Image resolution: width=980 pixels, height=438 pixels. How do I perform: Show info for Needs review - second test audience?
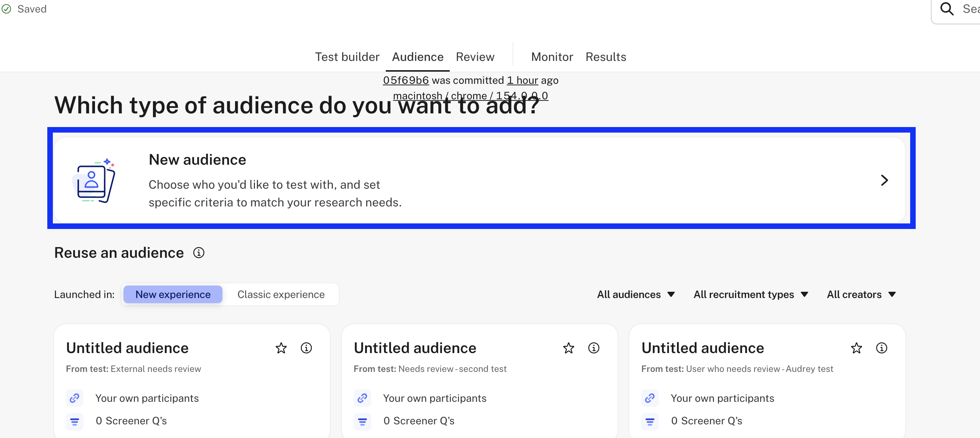pos(594,348)
